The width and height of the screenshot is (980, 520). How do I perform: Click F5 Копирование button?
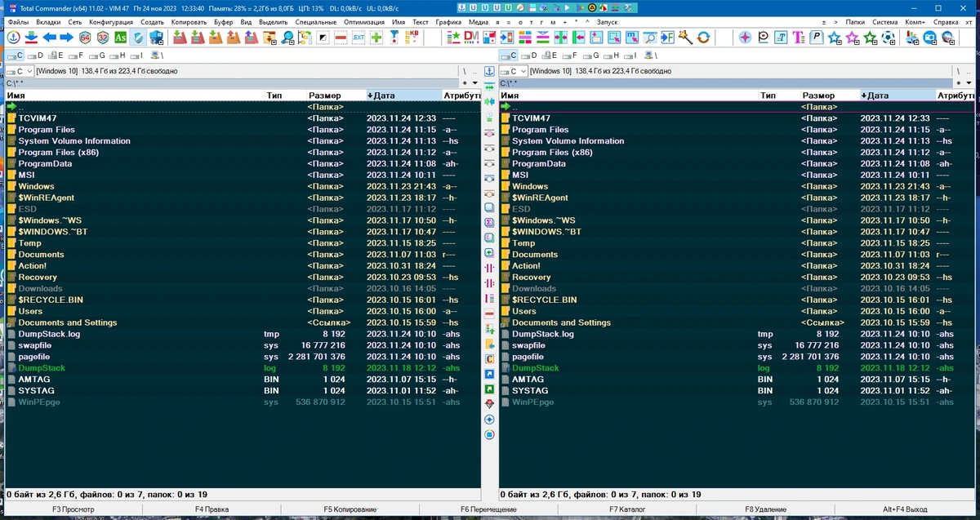coord(350,509)
